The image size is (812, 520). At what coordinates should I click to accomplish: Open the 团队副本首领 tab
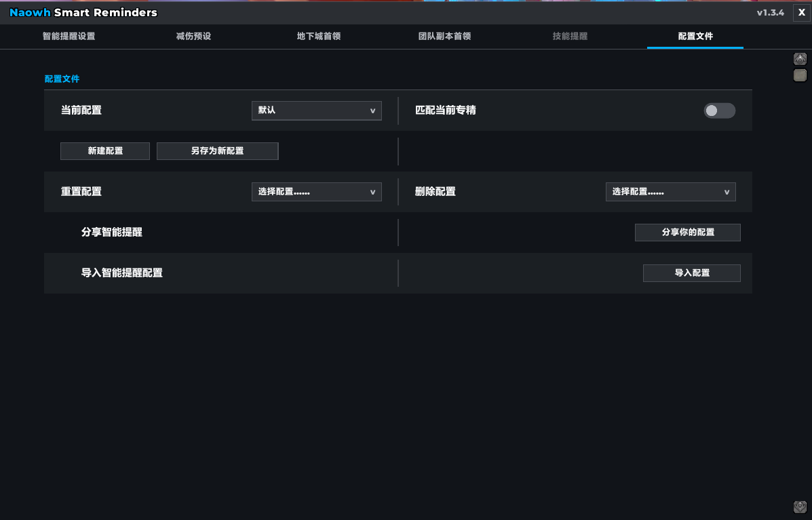pyautogui.click(x=444, y=36)
